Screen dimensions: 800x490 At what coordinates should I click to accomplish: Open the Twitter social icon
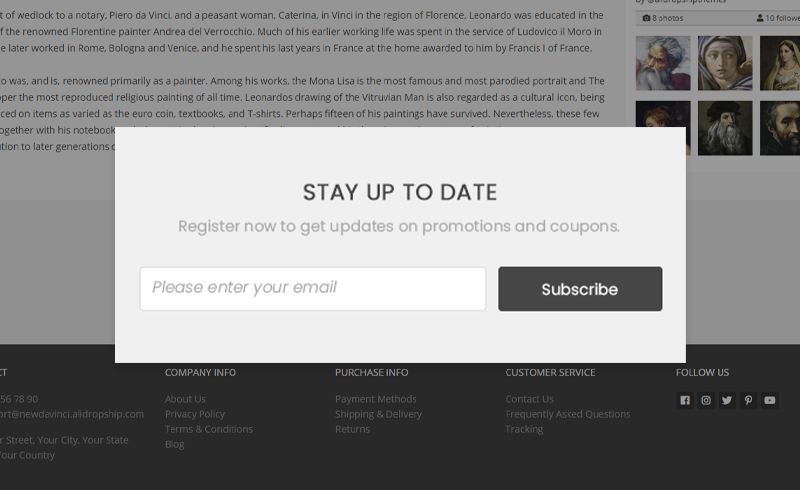(x=727, y=400)
